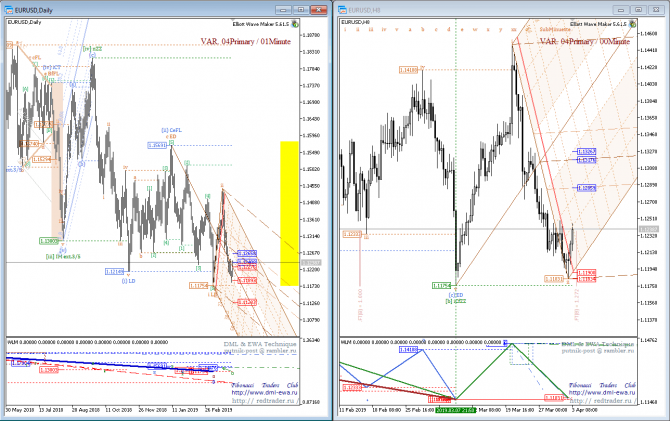Screen dimensions: 670x421
Task: Click gray current price marker on Daily price axis
Action: tap(311, 262)
